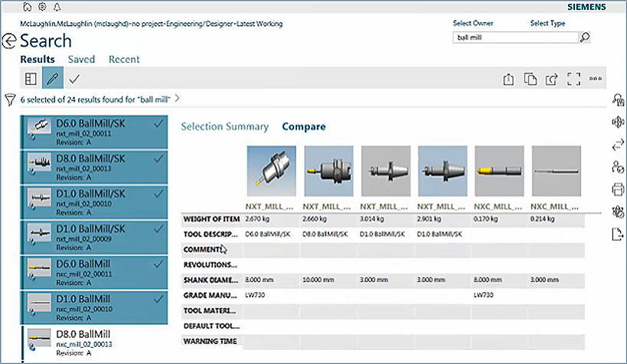
Task: Open the filter funnel icon
Action: pos(10,99)
